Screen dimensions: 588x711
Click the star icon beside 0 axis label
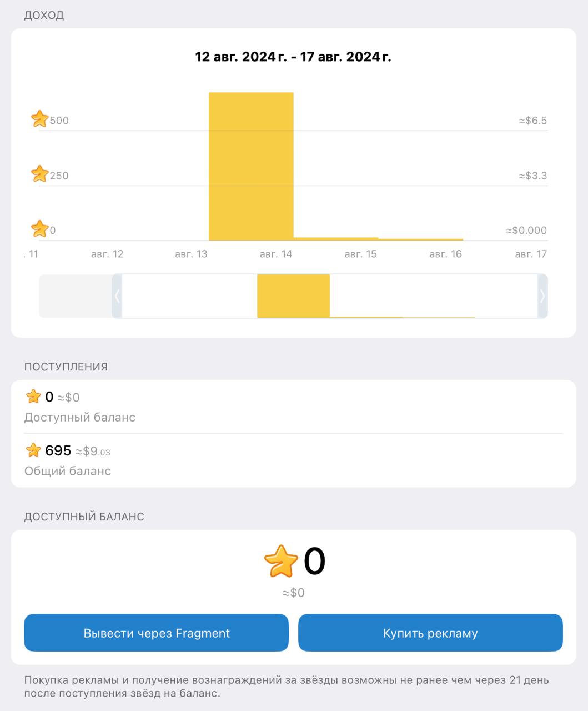[x=40, y=229]
